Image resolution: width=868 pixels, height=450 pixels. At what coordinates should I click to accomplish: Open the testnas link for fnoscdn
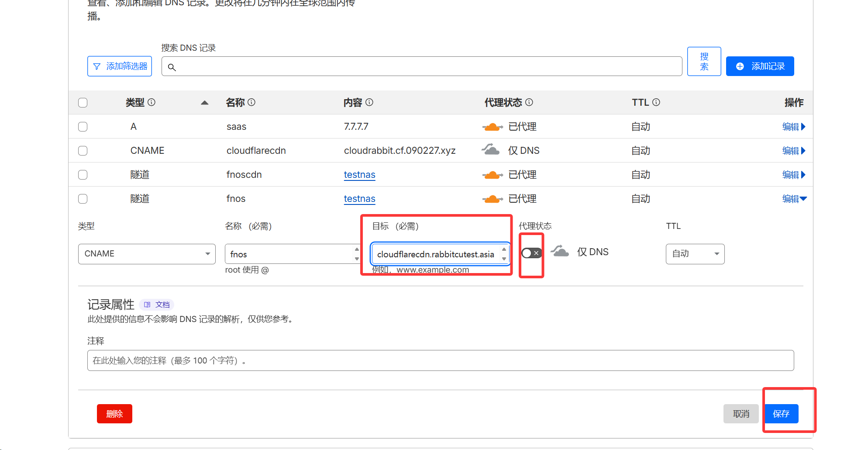coord(359,175)
